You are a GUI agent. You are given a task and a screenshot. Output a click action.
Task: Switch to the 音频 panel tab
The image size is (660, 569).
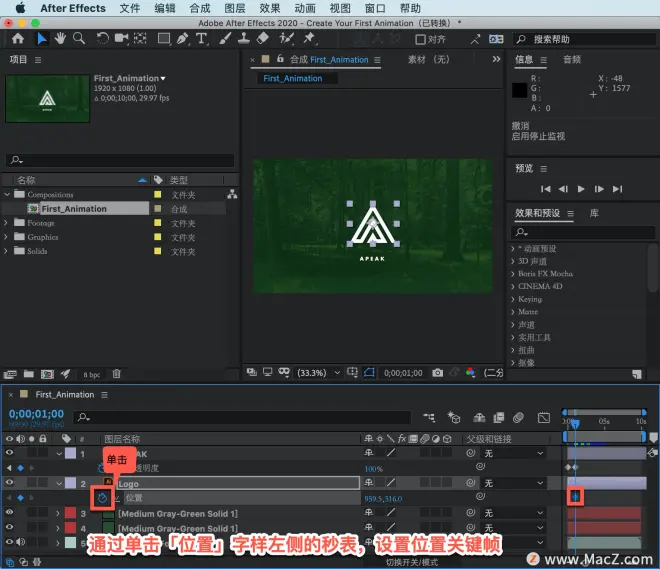tap(572, 59)
